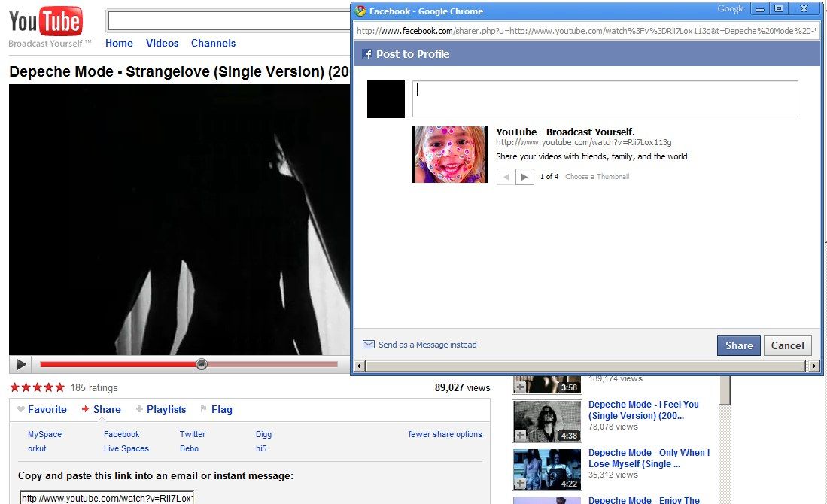Click the related videos scrollbar thumb
This screenshot has height=504, width=827.
(725, 390)
